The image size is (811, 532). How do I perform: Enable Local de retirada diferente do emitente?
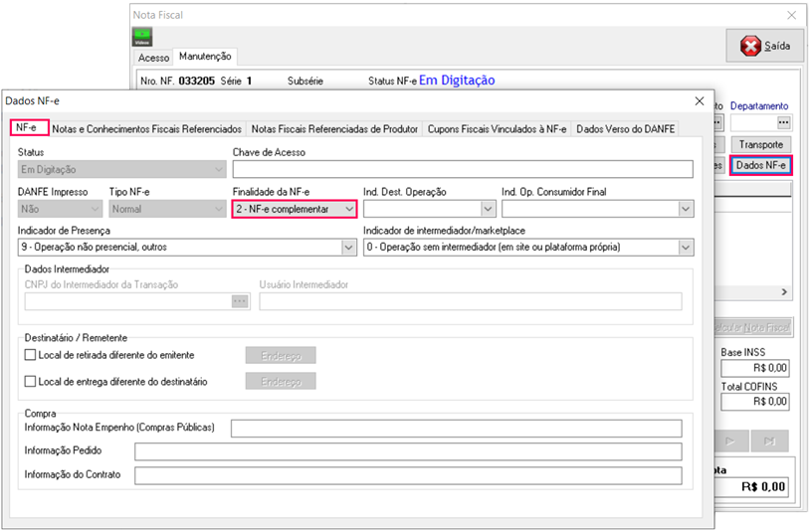click(x=29, y=355)
